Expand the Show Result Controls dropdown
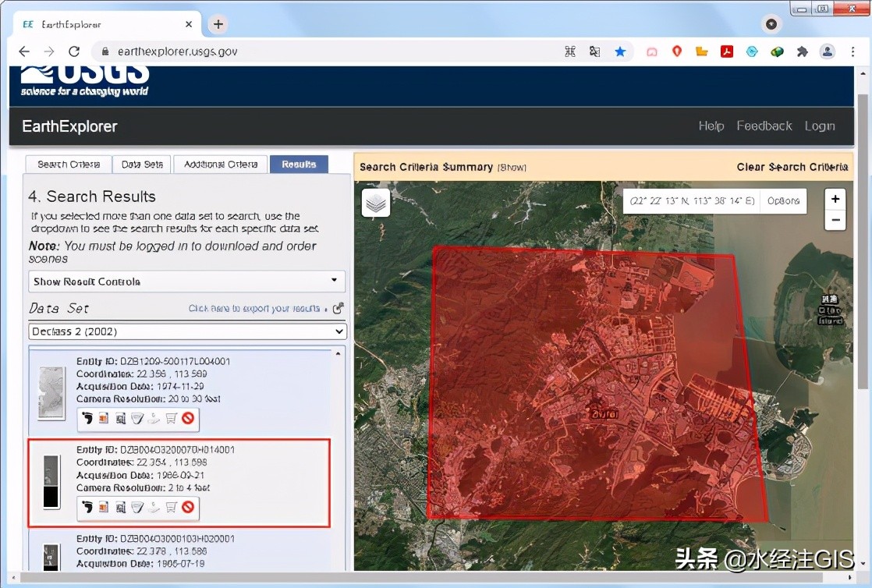The height and width of the screenshot is (588, 872). click(186, 282)
